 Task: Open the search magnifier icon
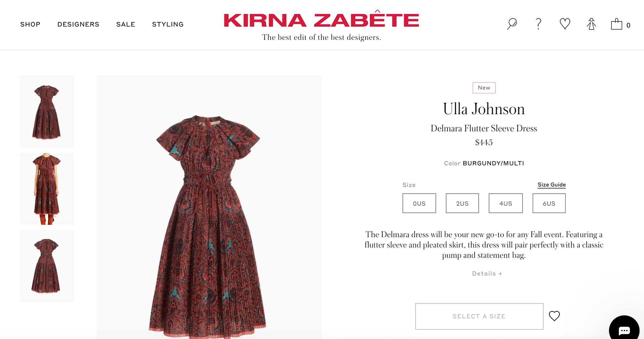click(512, 24)
